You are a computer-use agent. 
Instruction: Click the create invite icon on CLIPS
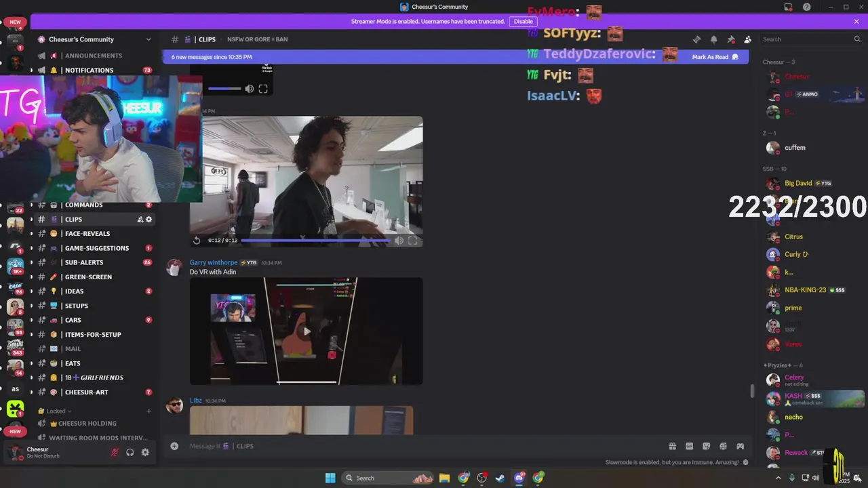click(140, 220)
